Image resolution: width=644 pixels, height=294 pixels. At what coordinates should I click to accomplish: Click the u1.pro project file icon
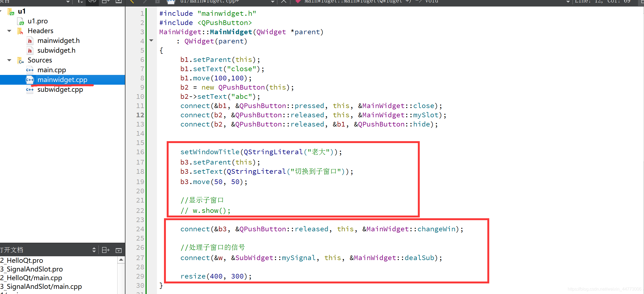(21, 21)
